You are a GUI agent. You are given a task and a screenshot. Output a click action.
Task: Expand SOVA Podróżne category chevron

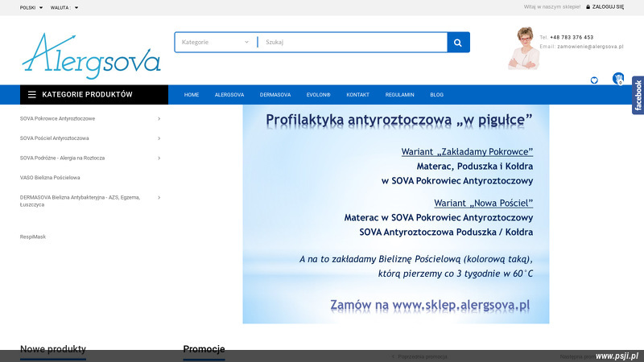click(159, 158)
